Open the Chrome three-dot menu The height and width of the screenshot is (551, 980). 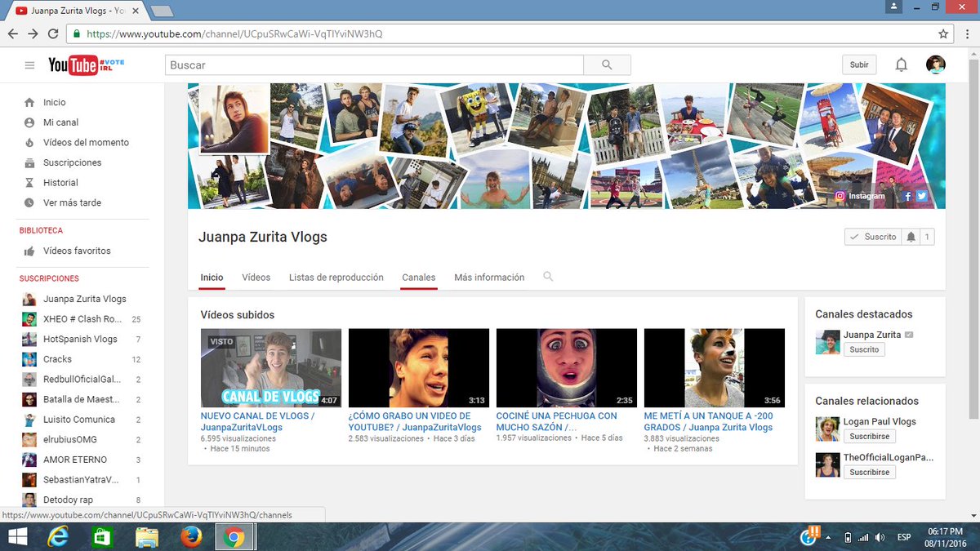coord(968,33)
